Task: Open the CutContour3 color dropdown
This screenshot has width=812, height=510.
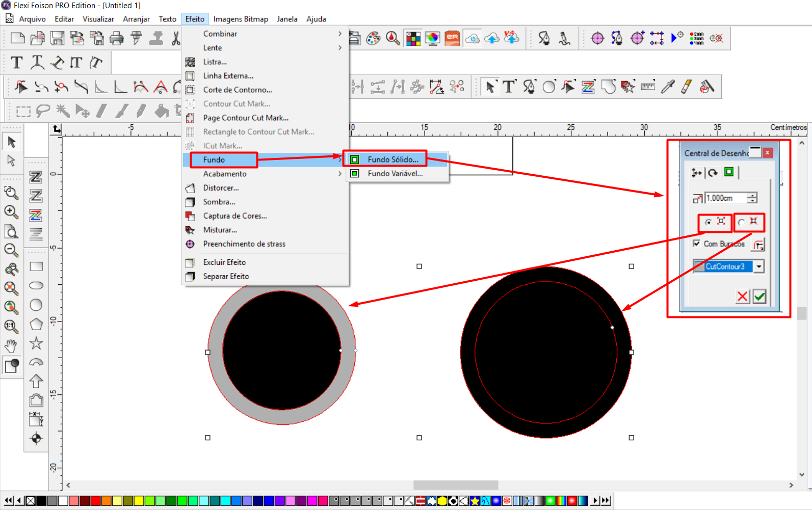Action: coord(759,266)
